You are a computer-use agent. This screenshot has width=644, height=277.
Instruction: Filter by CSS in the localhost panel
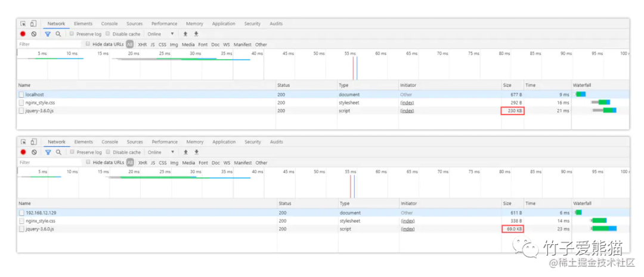[163, 44]
